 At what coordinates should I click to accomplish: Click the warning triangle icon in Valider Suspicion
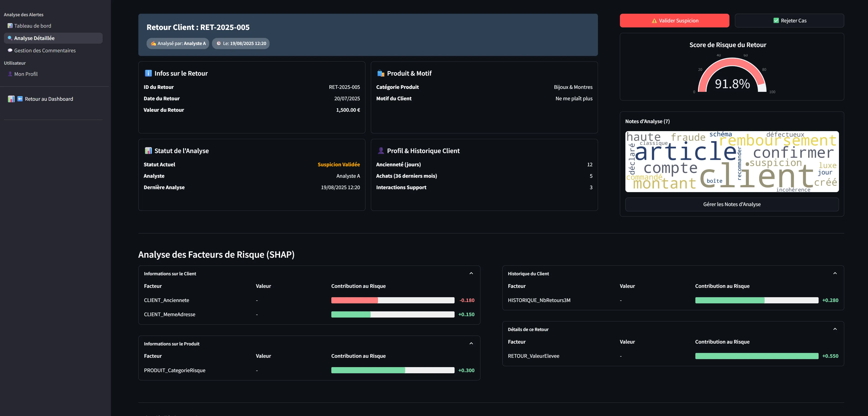point(654,21)
